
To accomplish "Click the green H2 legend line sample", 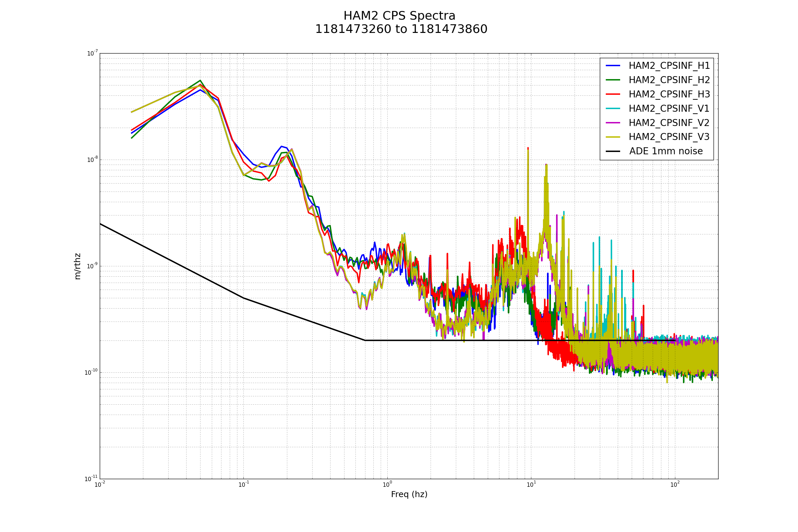I will (x=613, y=80).
